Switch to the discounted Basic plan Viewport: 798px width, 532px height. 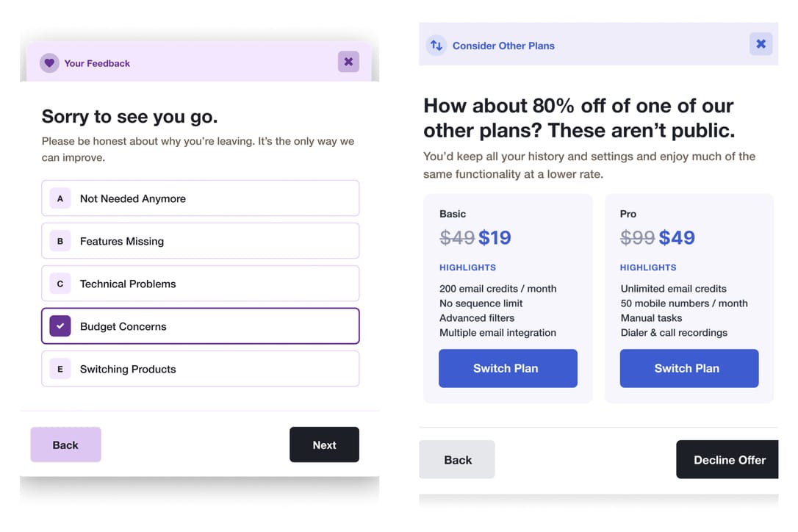[x=508, y=368]
